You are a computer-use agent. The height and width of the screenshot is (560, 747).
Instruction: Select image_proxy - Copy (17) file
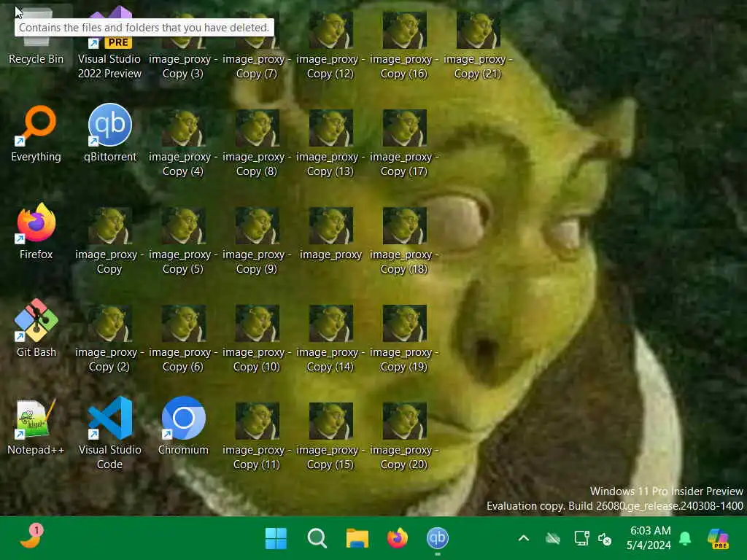click(x=404, y=143)
